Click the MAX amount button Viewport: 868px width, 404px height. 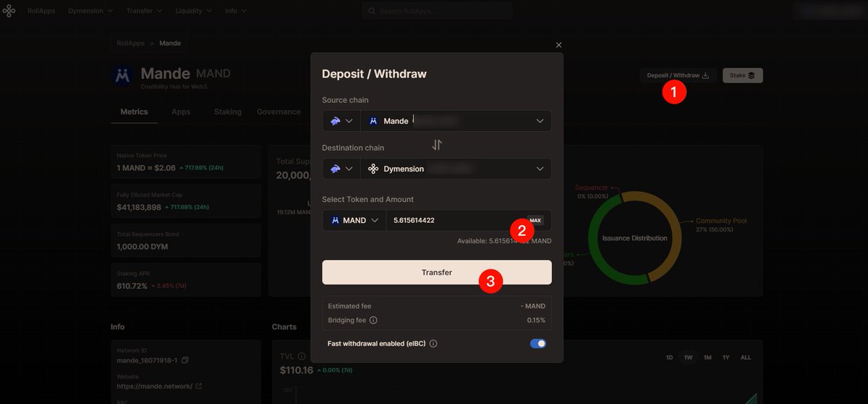(535, 220)
